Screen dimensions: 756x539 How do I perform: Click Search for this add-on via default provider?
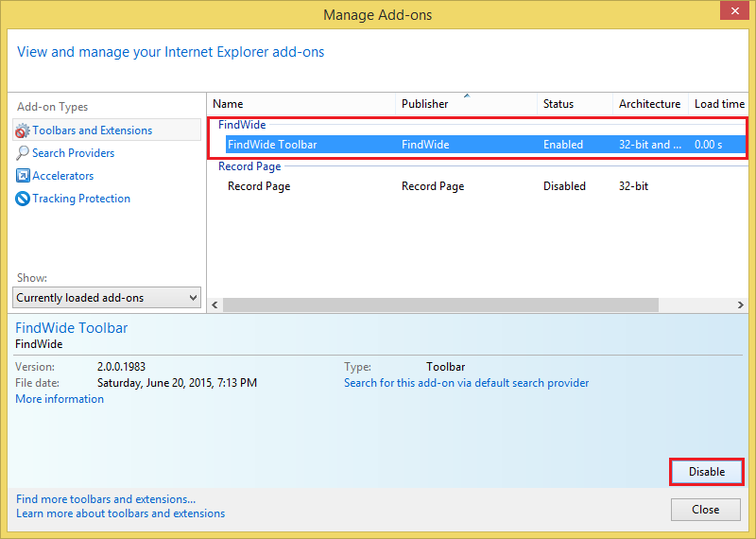(x=467, y=383)
